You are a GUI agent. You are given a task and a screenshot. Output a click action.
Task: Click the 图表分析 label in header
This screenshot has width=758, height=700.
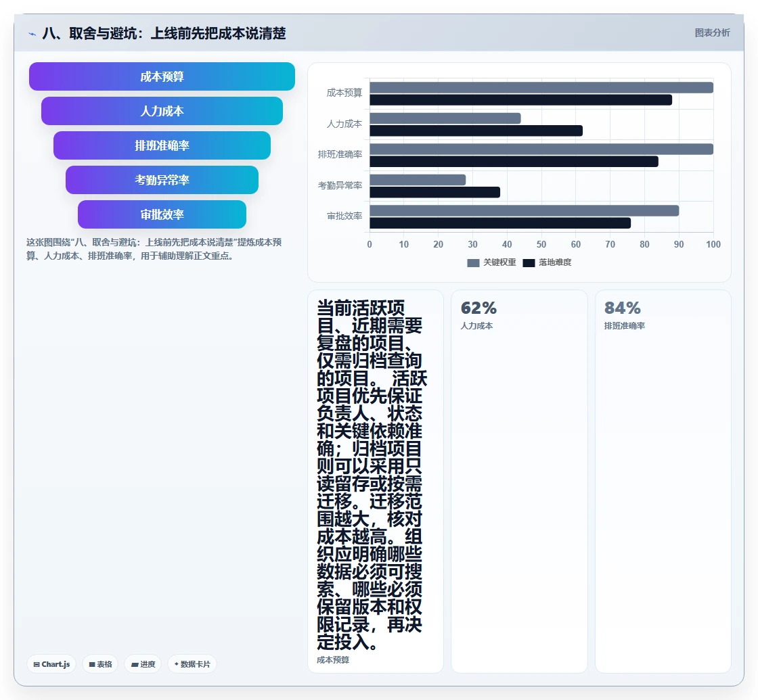tap(712, 33)
